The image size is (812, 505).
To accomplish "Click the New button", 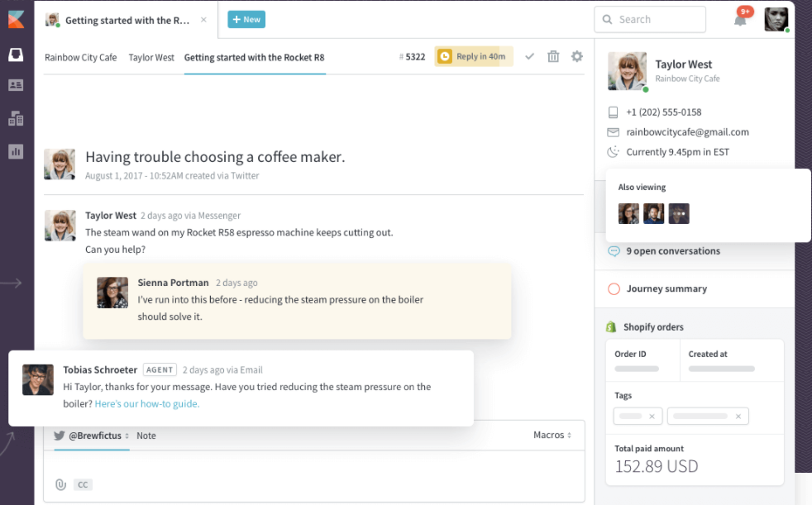I will [x=246, y=19].
